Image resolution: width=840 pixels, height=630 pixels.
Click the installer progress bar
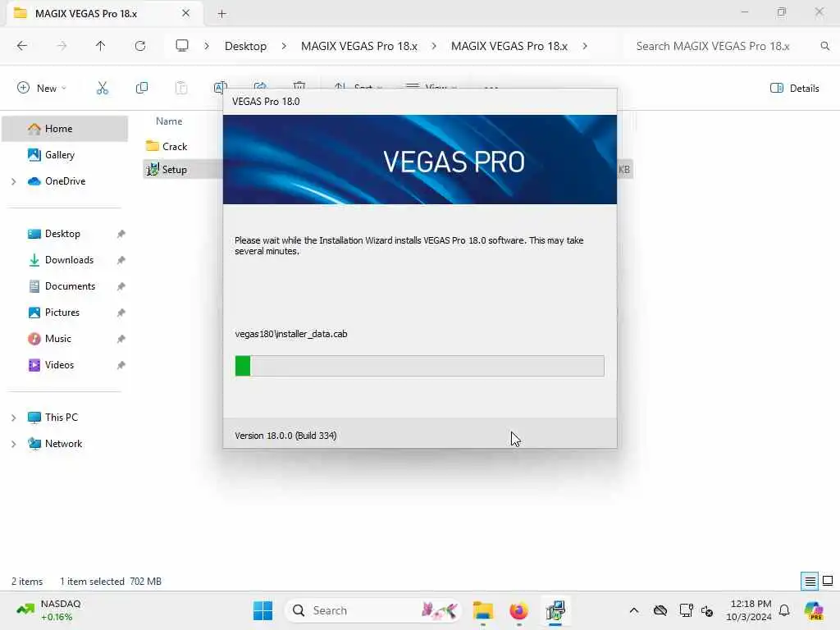pyautogui.click(x=419, y=365)
